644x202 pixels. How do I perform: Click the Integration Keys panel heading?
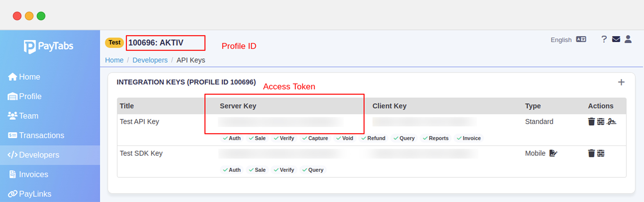tap(186, 82)
